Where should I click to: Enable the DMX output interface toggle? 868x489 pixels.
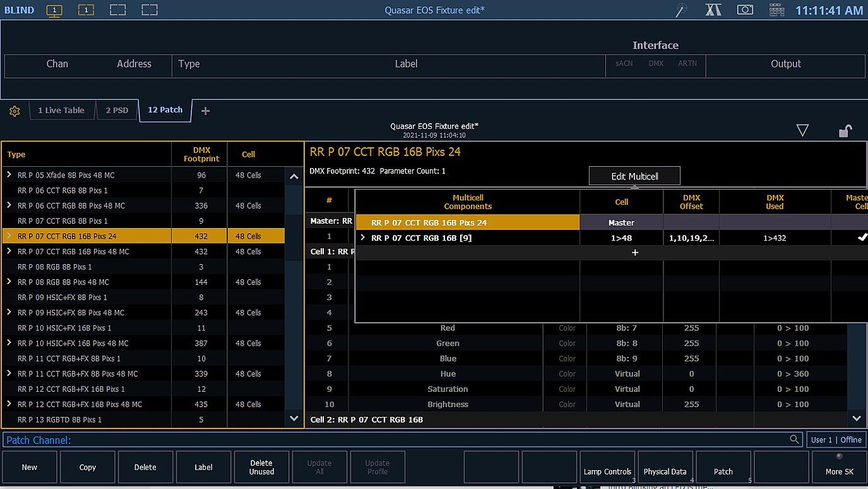[656, 63]
